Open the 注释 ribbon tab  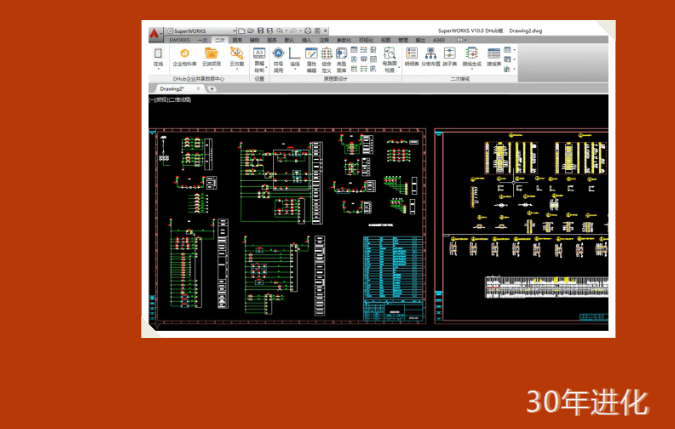(x=324, y=40)
